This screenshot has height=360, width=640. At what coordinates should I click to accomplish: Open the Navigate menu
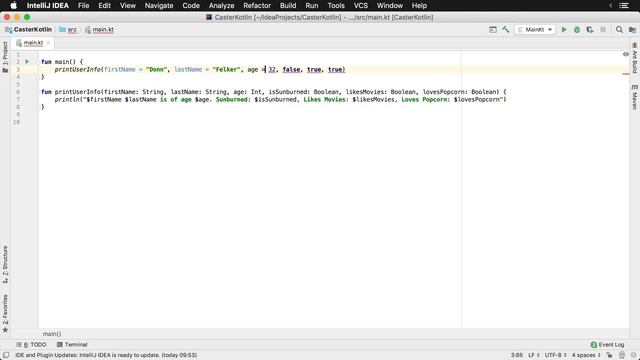point(159,6)
